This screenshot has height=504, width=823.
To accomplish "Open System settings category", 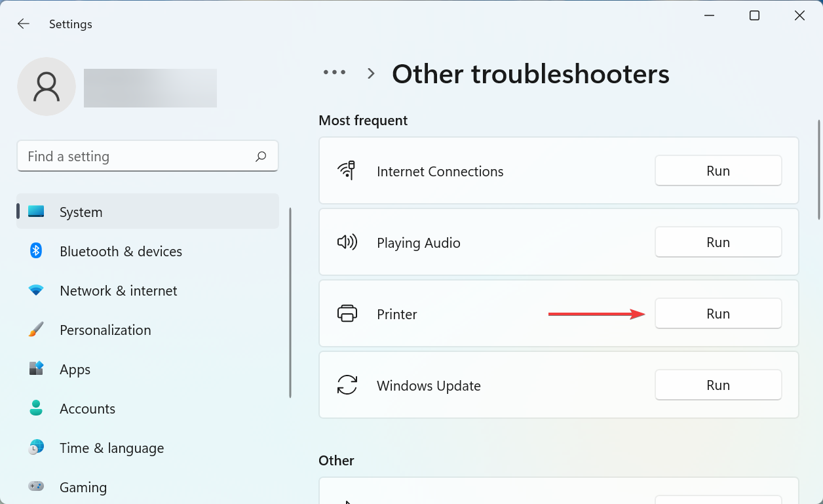I will pos(147,212).
